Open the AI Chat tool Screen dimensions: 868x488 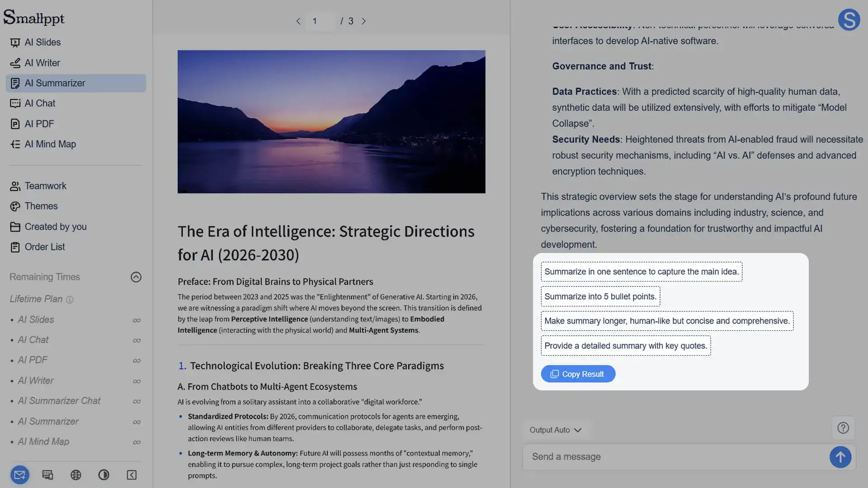click(x=40, y=103)
